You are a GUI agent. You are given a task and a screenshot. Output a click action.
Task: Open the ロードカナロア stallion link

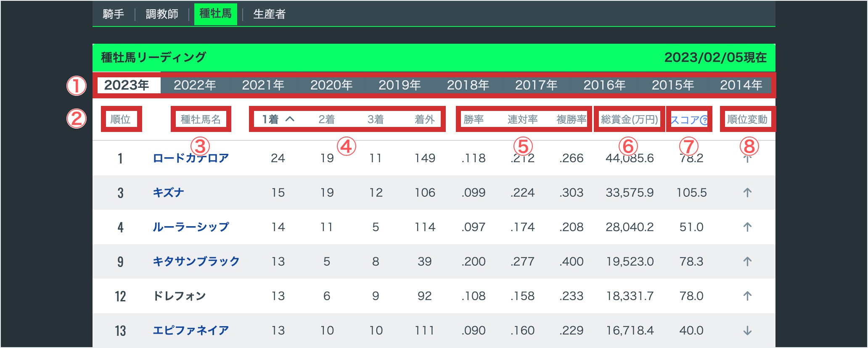(x=191, y=158)
